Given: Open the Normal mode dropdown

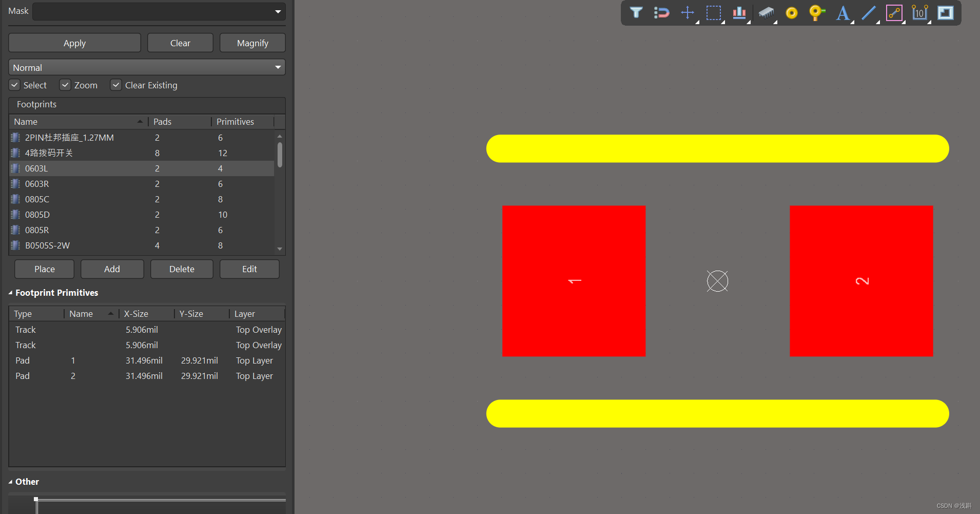Looking at the screenshot, I should click(x=147, y=67).
